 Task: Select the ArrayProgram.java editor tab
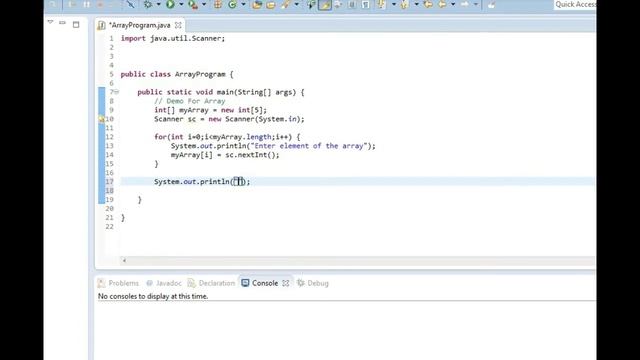(140, 25)
